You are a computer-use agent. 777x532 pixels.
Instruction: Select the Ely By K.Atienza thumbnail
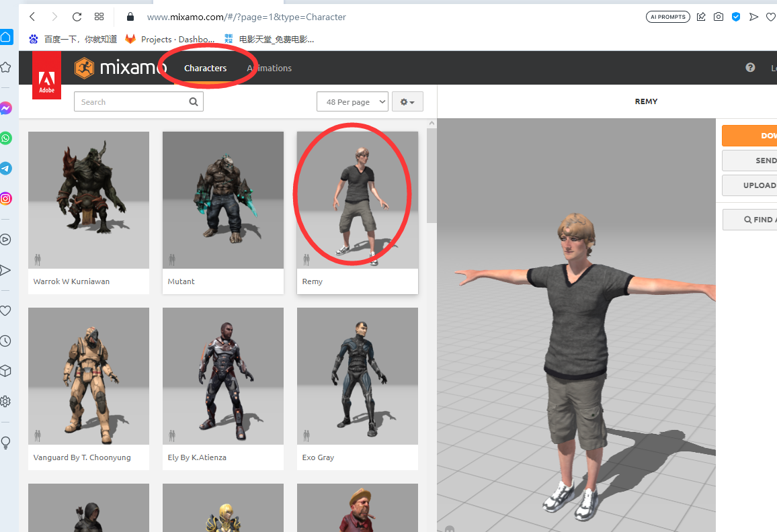(x=223, y=376)
